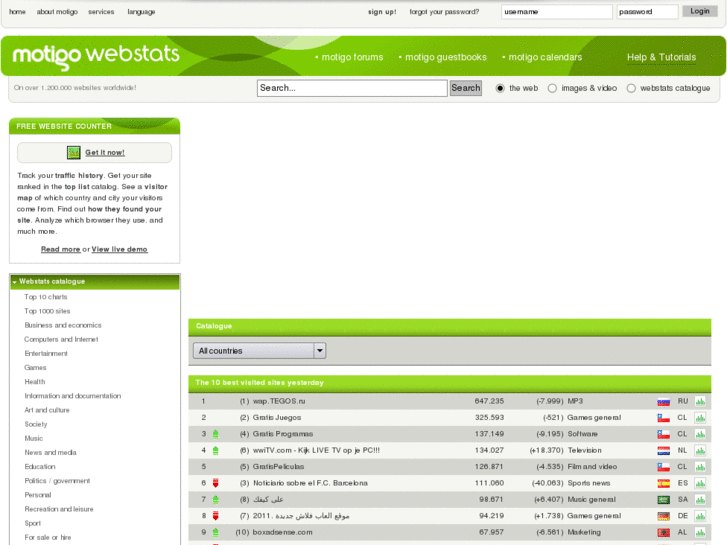Click the Albania flag in boxadsense.com row

click(x=663, y=532)
